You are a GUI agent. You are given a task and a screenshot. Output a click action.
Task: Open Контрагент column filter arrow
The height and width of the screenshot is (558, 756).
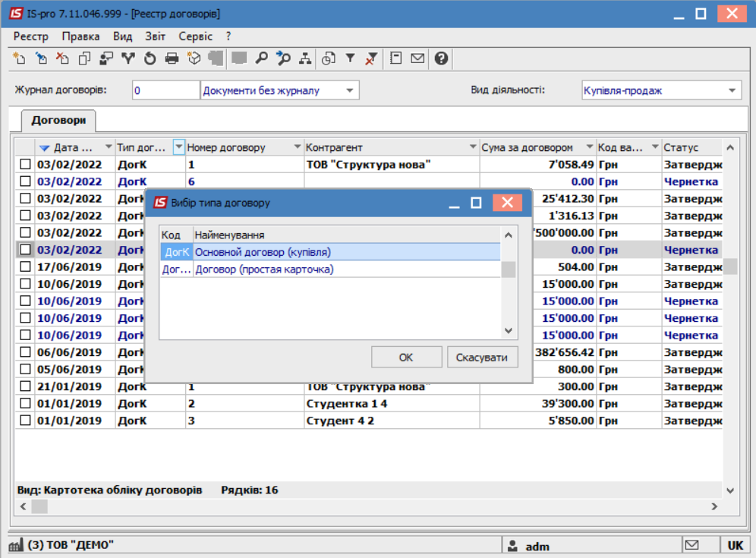pos(473,147)
